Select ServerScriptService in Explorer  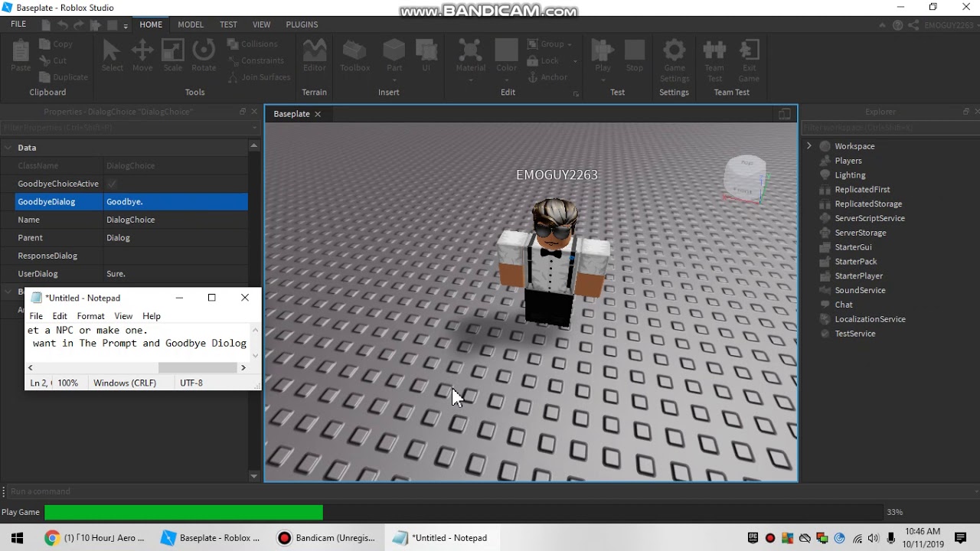point(870,218)
